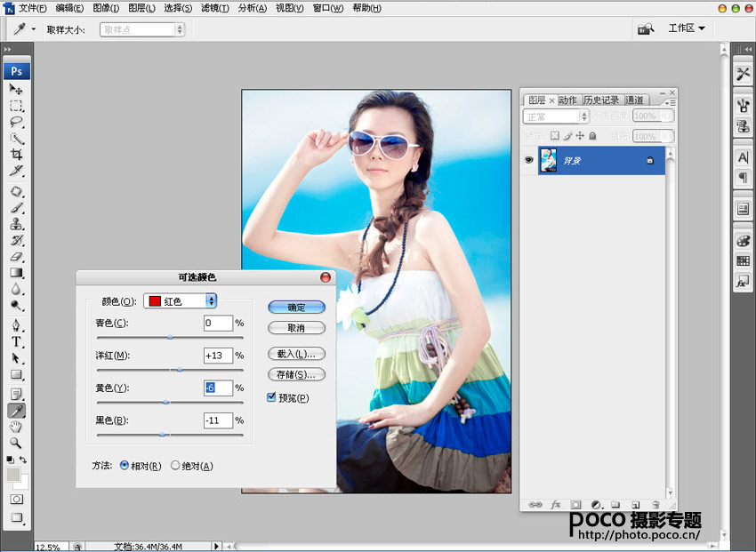Select the Move tool
Screen dimensions: 756x552
pos(16,89)
